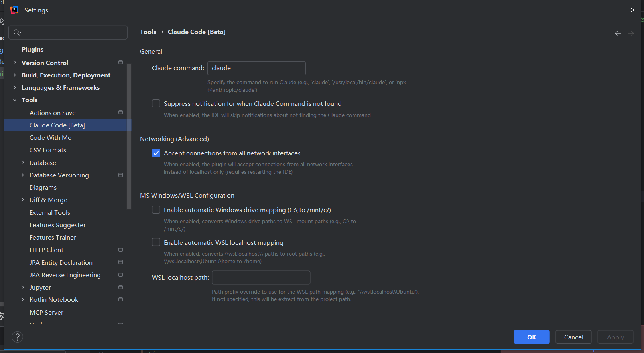Click project-level icon beside JPA Entity Declaration

point(120,262)
